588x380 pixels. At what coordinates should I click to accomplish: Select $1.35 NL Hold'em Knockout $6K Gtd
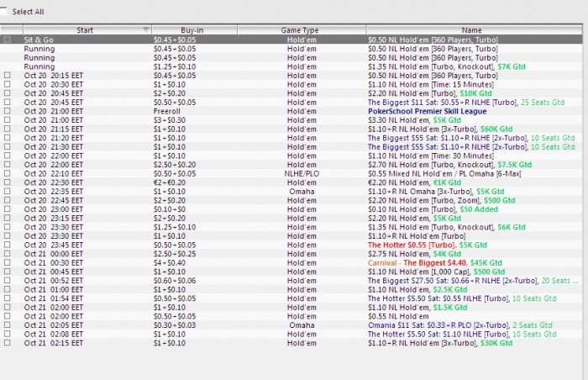pyautogui.click(x=447, y=227)
